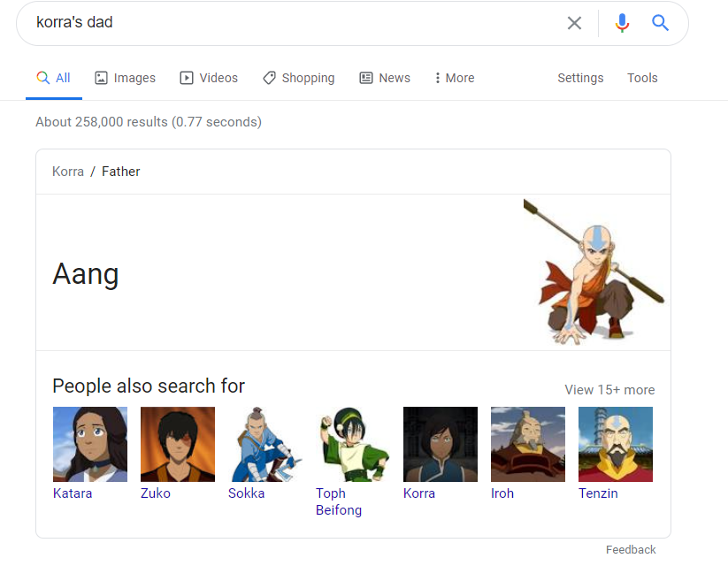Switch to the All results tab
728x581 pixels.
(x=53, y=78)
